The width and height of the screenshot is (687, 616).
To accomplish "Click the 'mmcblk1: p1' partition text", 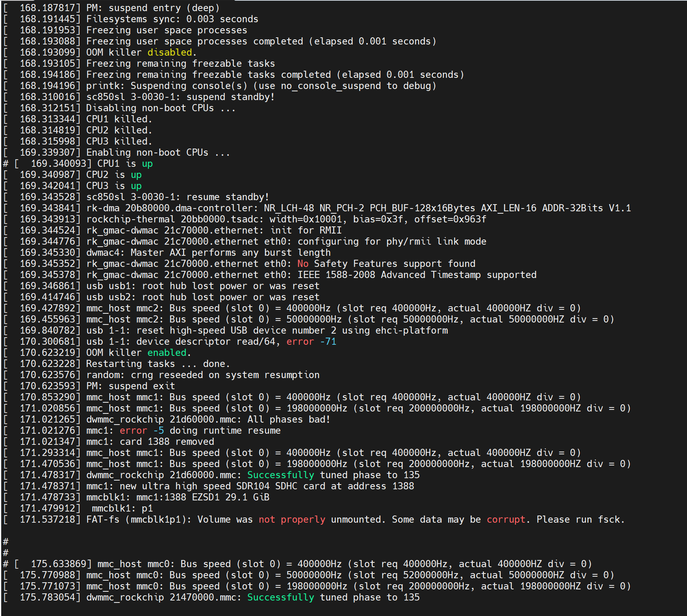I will (x=122, y=508).
